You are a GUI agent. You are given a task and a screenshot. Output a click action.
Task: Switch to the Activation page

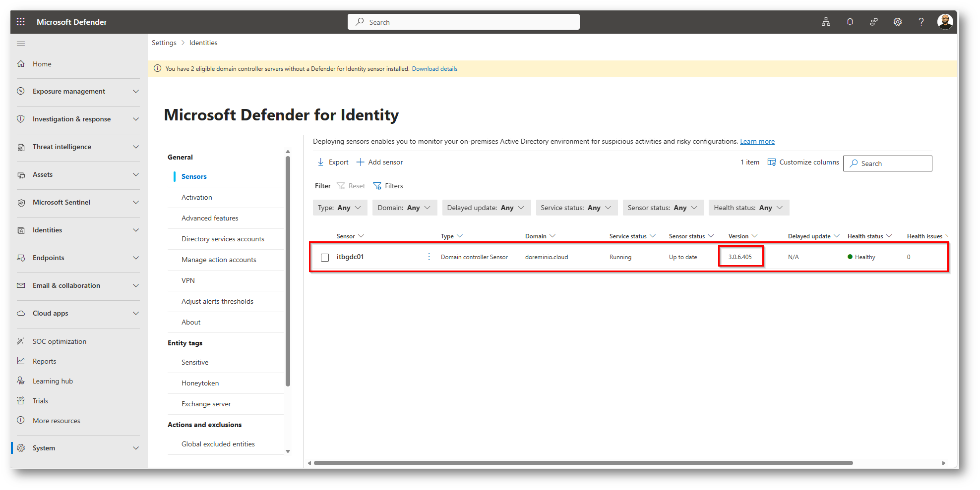pyautogui.click(x=196, y=197)
